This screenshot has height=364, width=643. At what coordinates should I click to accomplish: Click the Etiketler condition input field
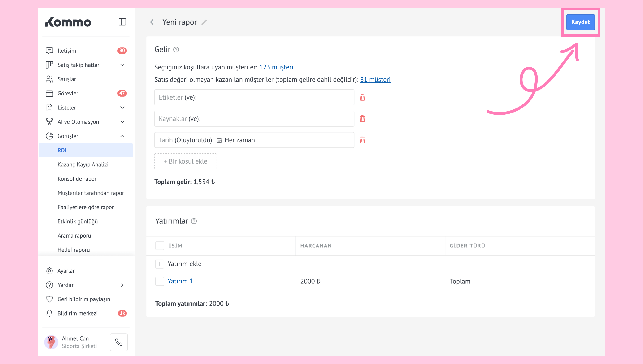pyautogui.click(x=254, y=97)
